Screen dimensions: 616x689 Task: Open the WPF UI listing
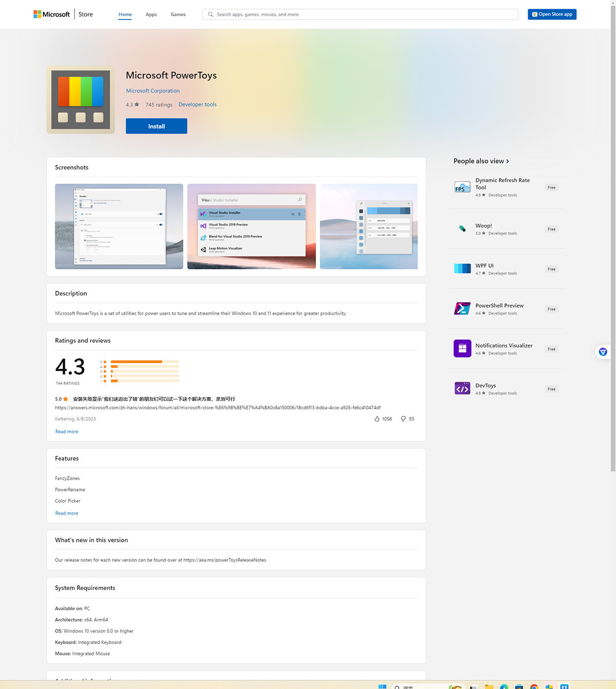484,266
